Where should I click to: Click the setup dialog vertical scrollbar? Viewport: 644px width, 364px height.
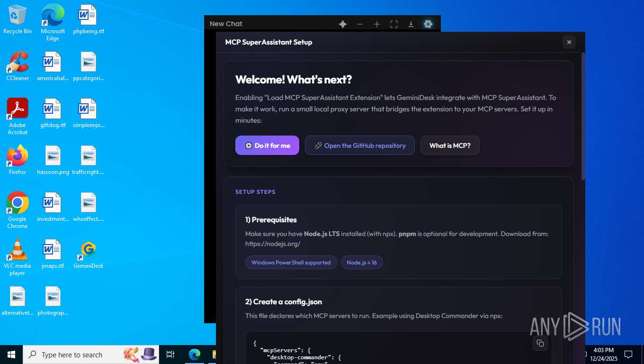(583, 116)
